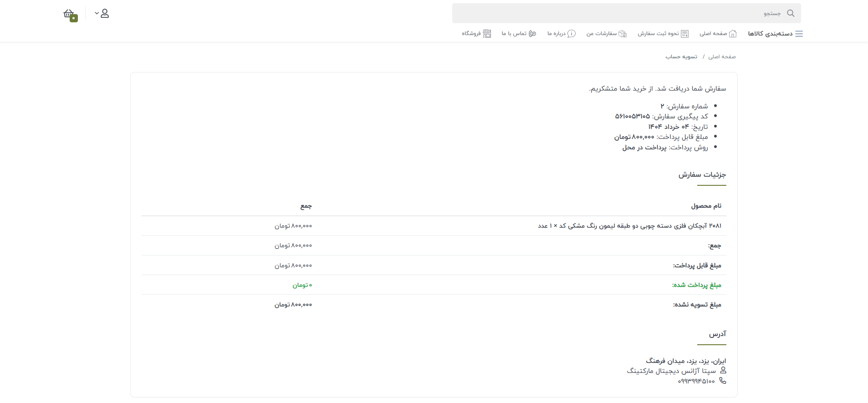Click the search magnifier icon
This screenshot has height=403, width=868.
point(791,13)
